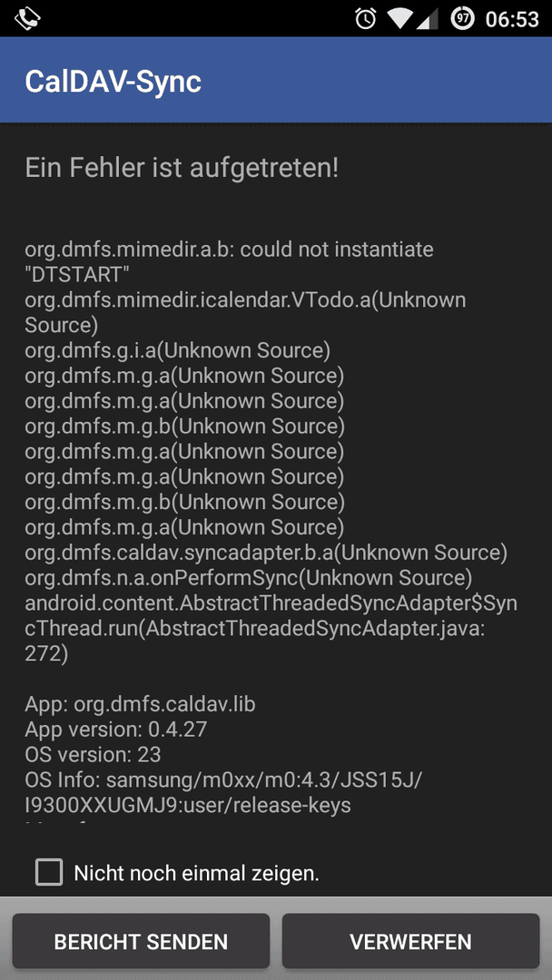Tap the 06:53 clock in status bar
This screenshot has height=980, width=552.
tap(512, 19)
